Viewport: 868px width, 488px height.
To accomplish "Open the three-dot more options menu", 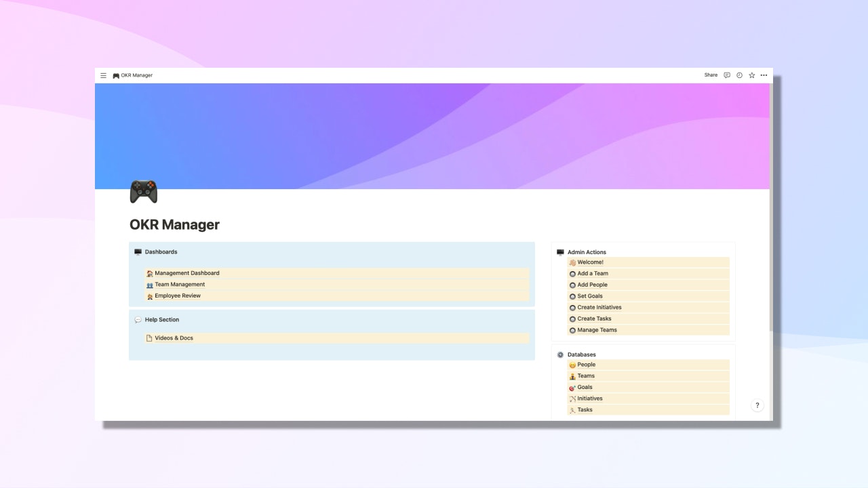I will tap(764, 75).
